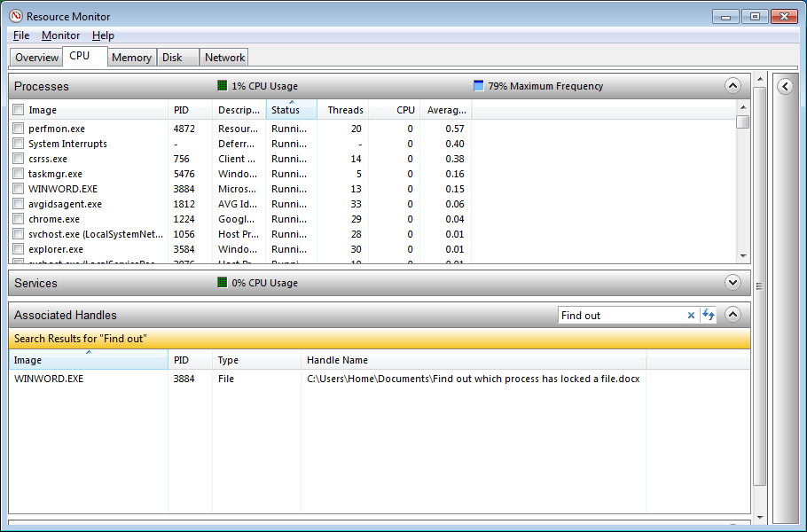Image resolution: width=807 pixels, height=532 pixels.
Task: Check the WINWORD.EXE process box
Action: tap(19, 188)
